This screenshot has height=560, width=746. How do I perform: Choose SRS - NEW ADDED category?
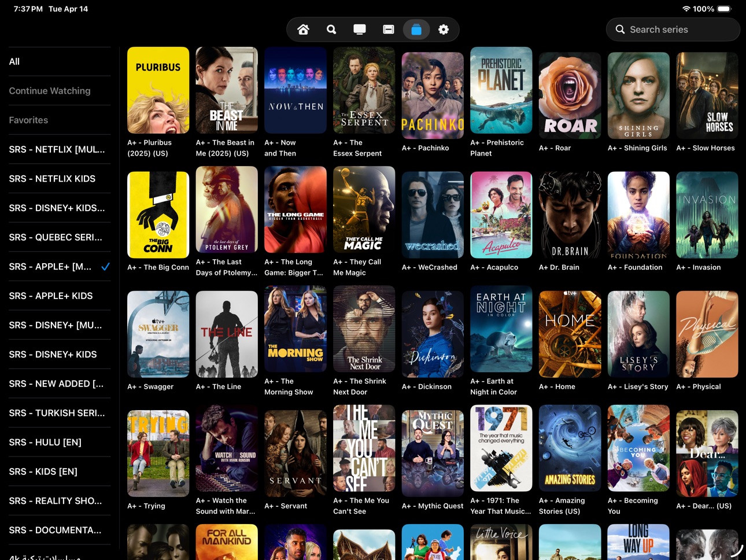tap(60, 384)
